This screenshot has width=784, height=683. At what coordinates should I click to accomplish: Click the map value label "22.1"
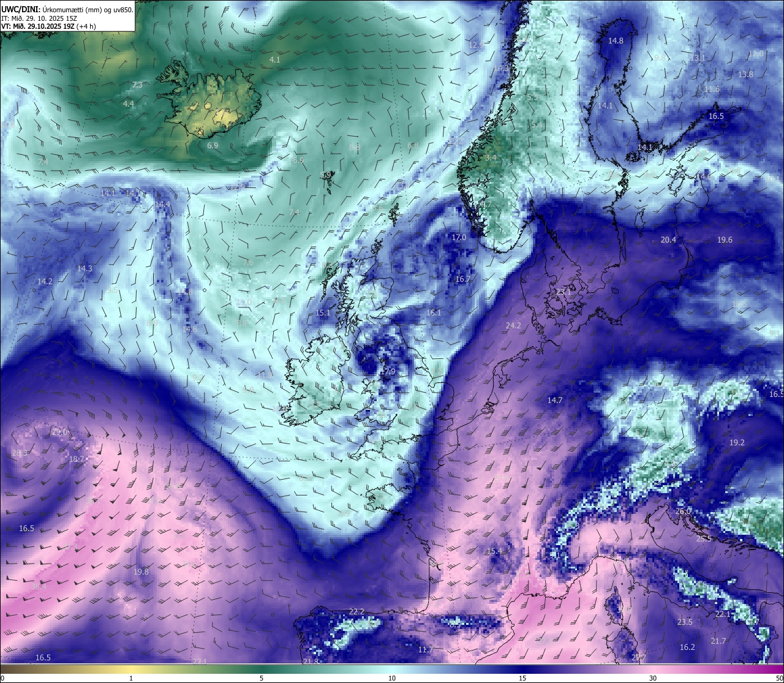pyautogui.click(x=723, y=614)
